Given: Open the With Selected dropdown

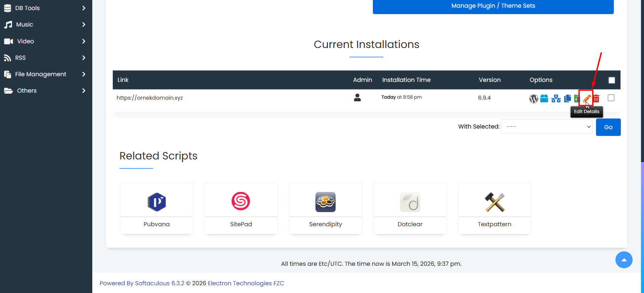Looking at the screenshot, I should [546, 127].
